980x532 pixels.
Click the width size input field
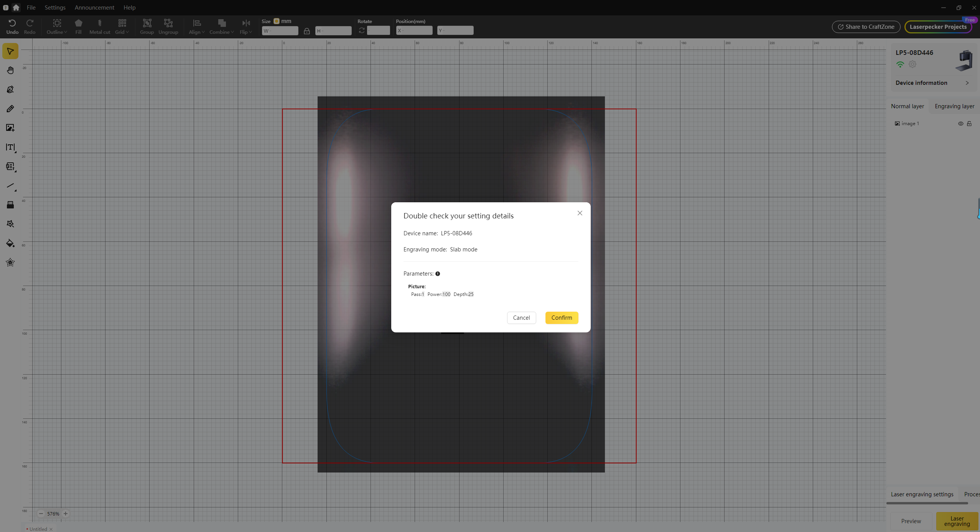coord(280,31)
